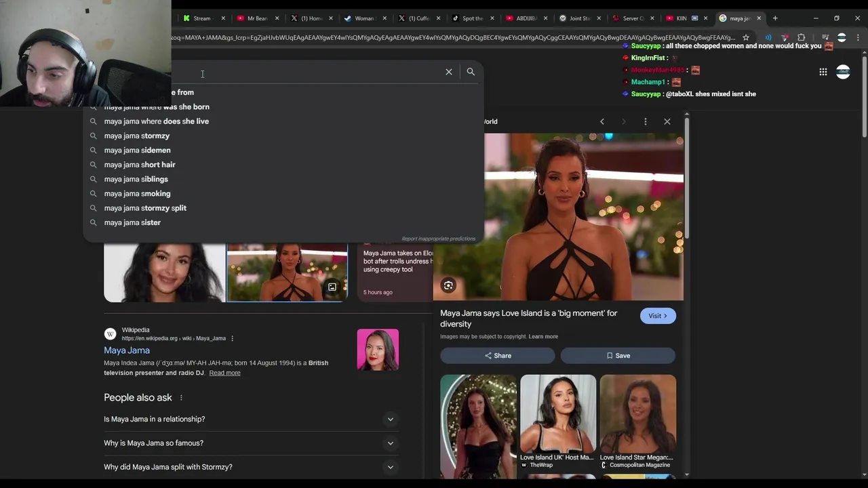Open news card 'Maya Jama takes on Elon'
The width and height of the screenshot is (868, 488).
(x=396, y=272)
